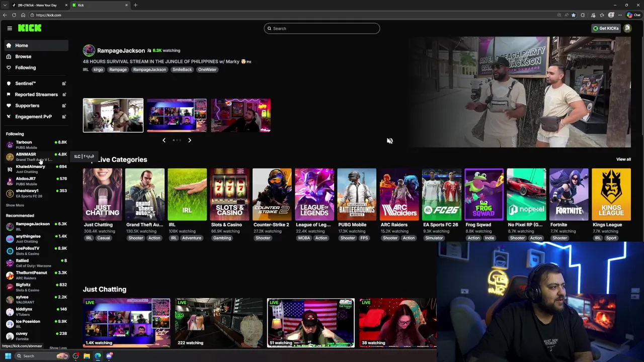This screenshot has height=362, width=644.
Task: Select the Gambling category tag
Action: 222,238
